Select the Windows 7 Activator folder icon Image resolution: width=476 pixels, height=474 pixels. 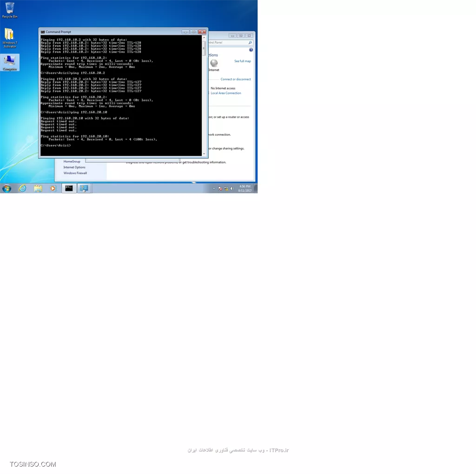(10, 38)
